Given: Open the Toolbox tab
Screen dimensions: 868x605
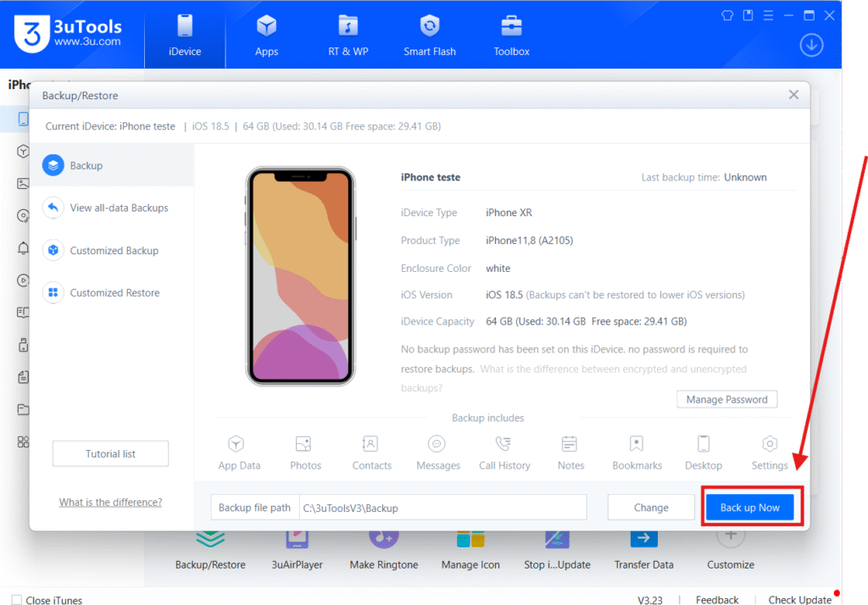Looking at the screenshot, I should (511, 36).
